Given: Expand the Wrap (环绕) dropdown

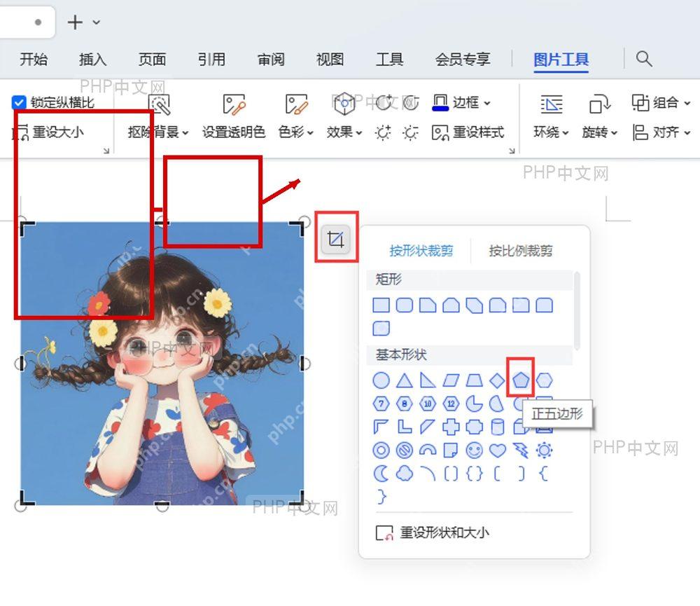Looking at the screenshot, I should [565, 132].
